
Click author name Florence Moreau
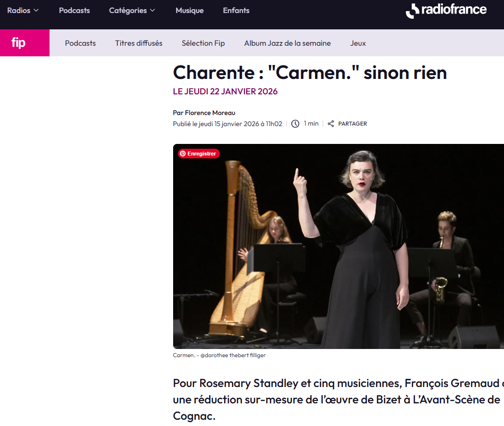point(210,113)
